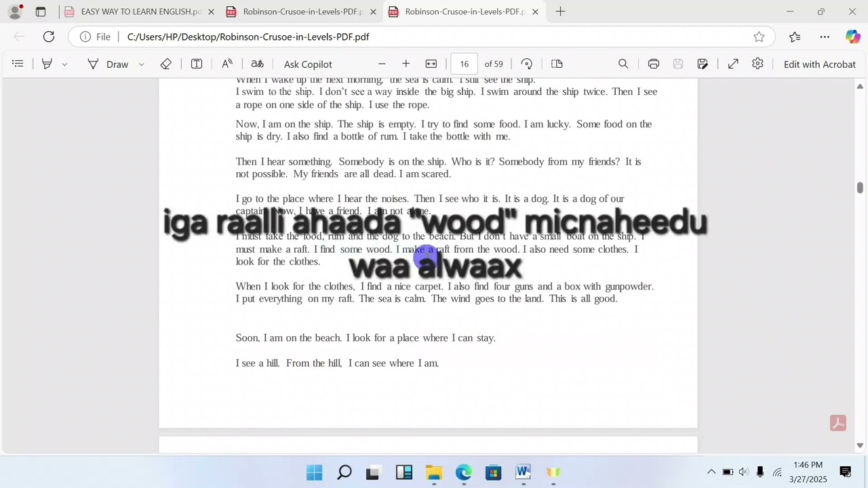Image resolution: width=868 pixels, height=488 pixels.
Task: Add this page to favorites star
Action: click(x=759, y=37)
